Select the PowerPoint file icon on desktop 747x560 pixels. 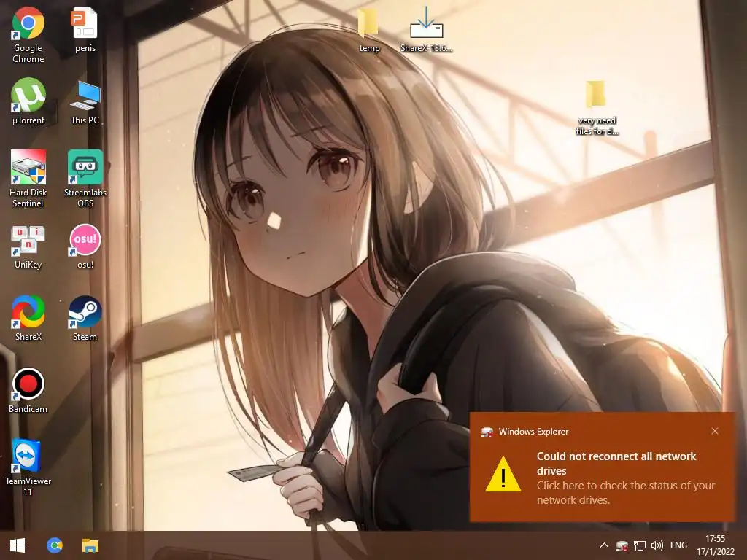coord(85,29)
